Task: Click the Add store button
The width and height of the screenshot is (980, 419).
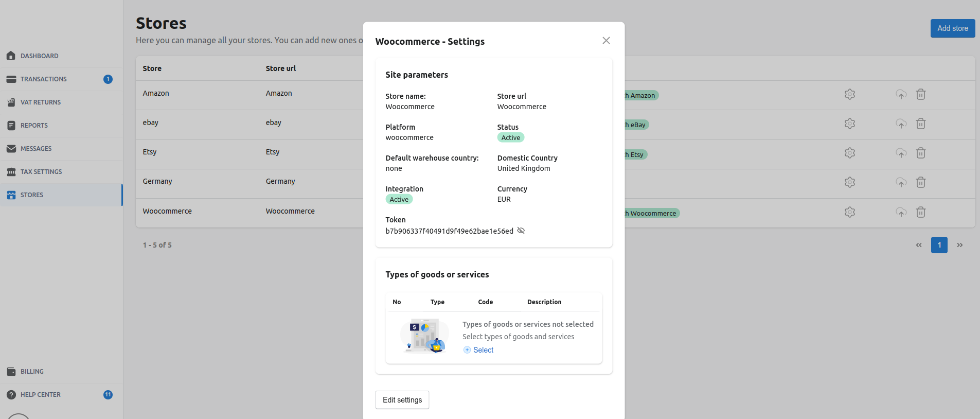Action: click(952, 28)
